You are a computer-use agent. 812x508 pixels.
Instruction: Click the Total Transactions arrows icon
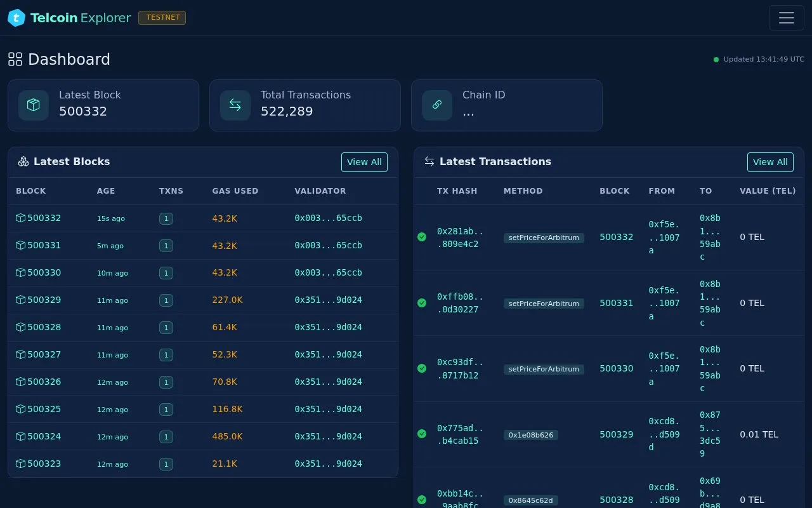tap(235, 105)
